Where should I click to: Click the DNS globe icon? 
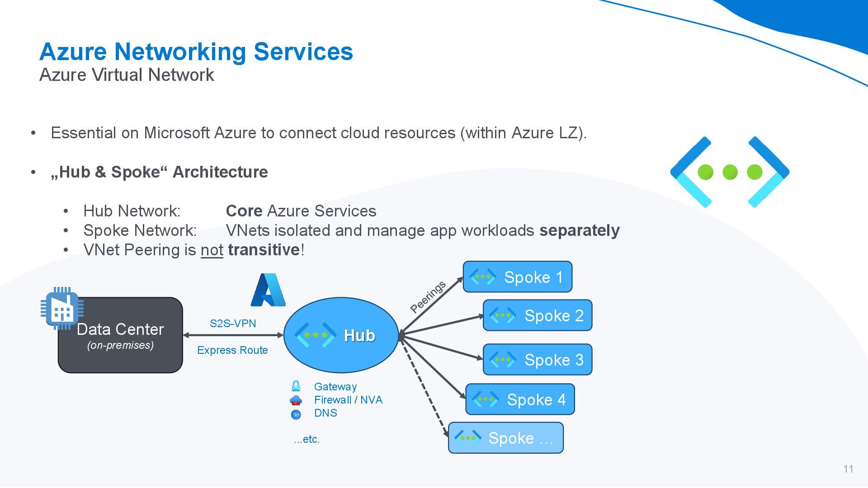296,414
